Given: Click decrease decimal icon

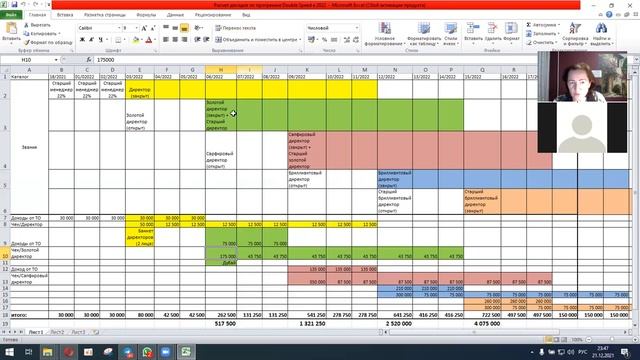Looking at the screenshot, I should point(356,40).
